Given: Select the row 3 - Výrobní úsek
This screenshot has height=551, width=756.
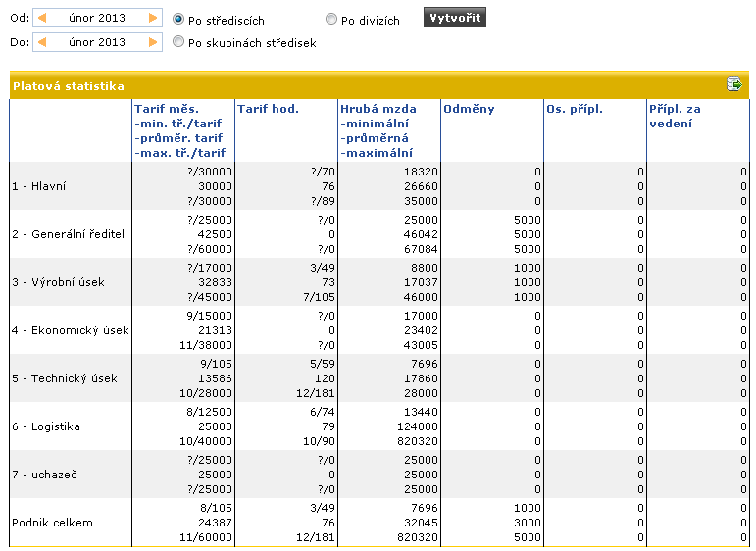Looking at the screenshot, I should (x=379, y=282).
